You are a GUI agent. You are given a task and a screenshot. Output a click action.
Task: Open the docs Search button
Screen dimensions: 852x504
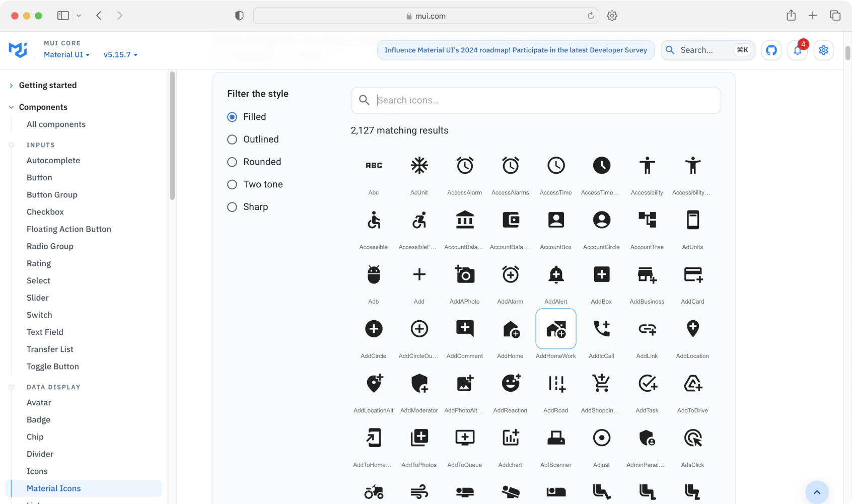pyautogui.click(x=707, y=50)
